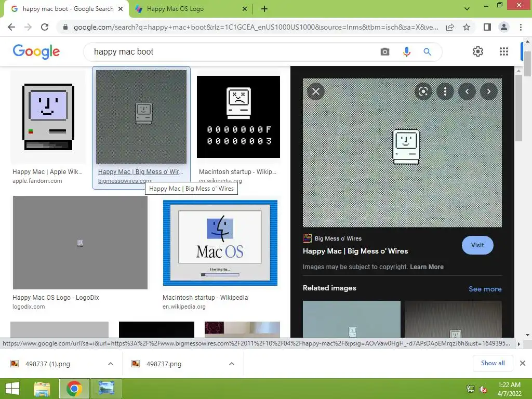Search by image camera icon
Image resolution: width=532 pixels, height=399 pixels.
point(385,52)
